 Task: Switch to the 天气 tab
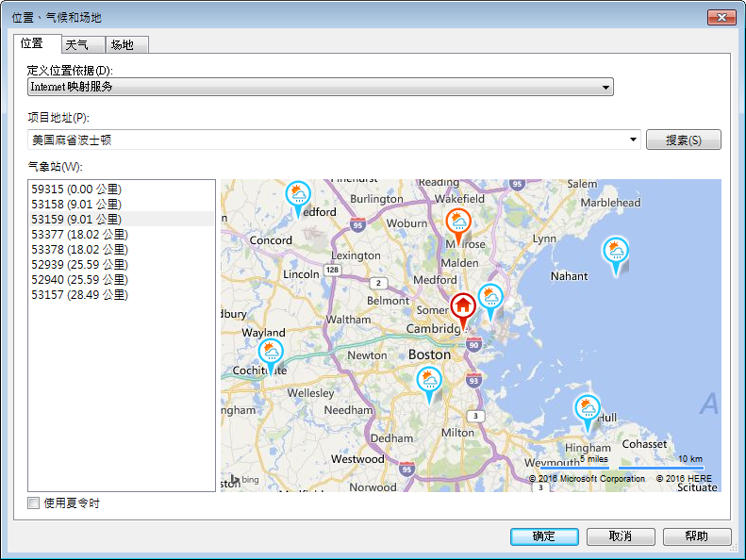click(83, 44)
